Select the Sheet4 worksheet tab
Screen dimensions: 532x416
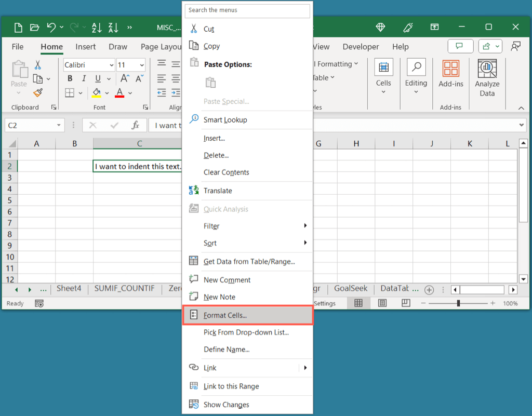(69, 289)
